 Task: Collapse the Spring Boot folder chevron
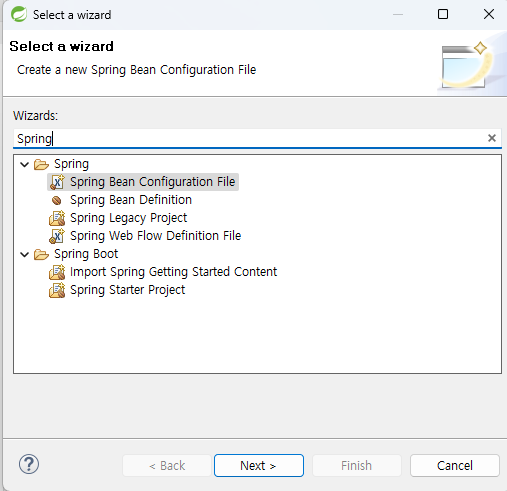pyautogui.click(x=25, y=255)
